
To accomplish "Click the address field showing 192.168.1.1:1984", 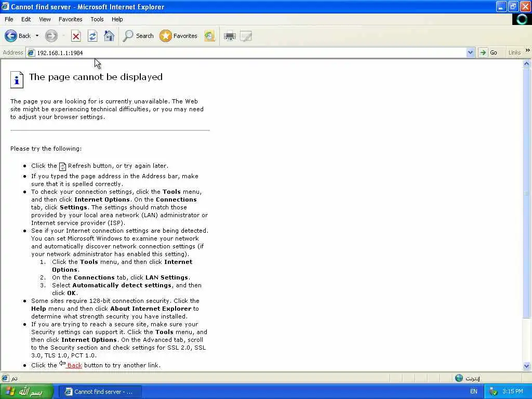I will coord(250,53).
